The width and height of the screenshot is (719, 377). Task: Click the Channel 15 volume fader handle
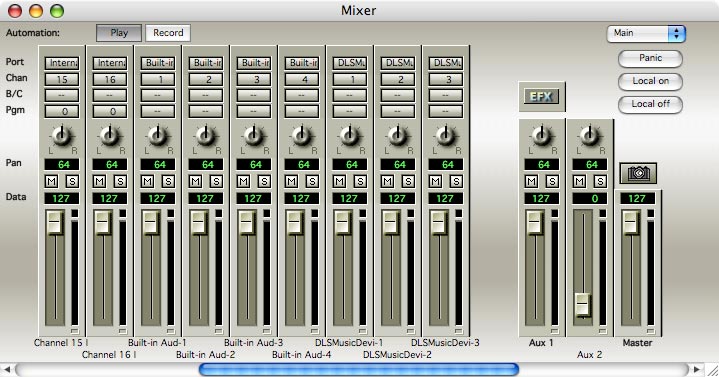point(55,223)
